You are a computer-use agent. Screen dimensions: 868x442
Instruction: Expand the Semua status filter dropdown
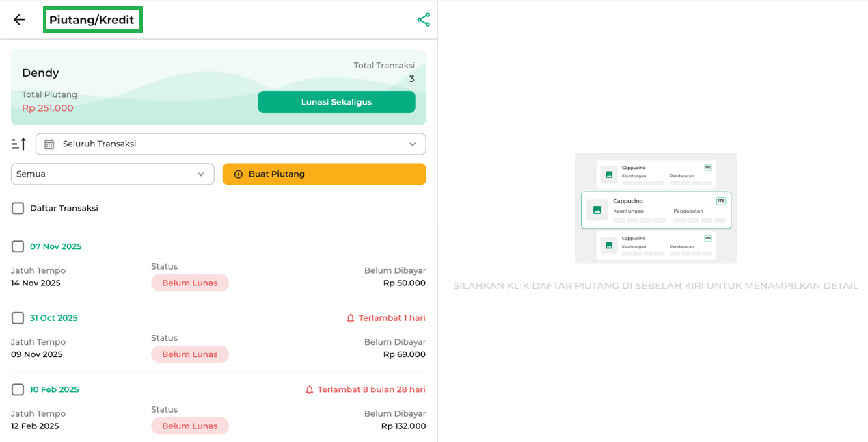(x=112, y=174)
